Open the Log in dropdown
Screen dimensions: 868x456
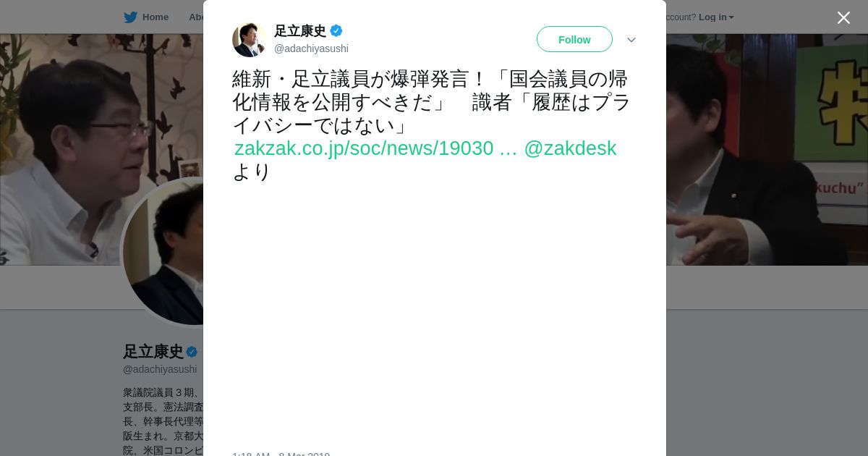pos(716,17)
